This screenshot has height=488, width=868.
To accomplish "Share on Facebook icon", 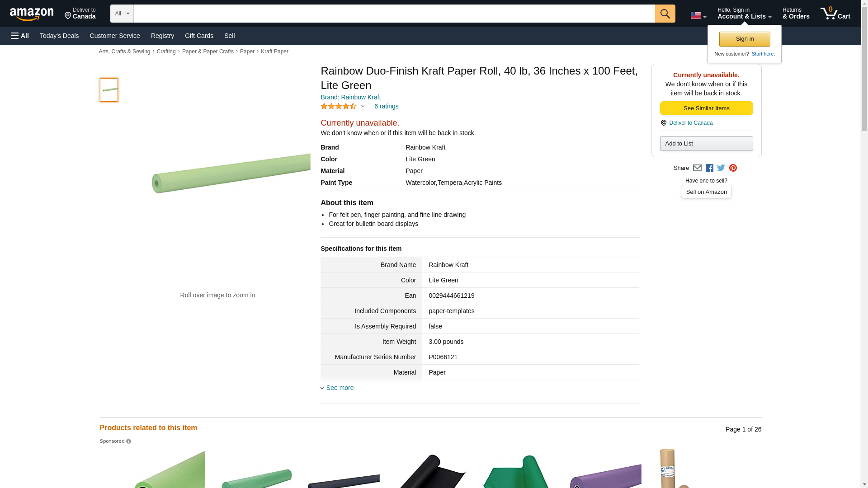I will pyautogui.click(x=709, y=168).
